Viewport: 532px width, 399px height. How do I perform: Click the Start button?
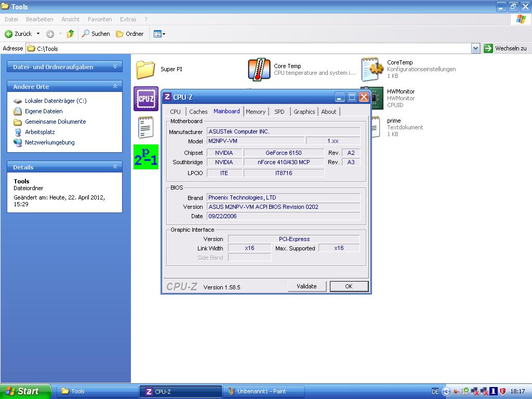click(25, 392)
